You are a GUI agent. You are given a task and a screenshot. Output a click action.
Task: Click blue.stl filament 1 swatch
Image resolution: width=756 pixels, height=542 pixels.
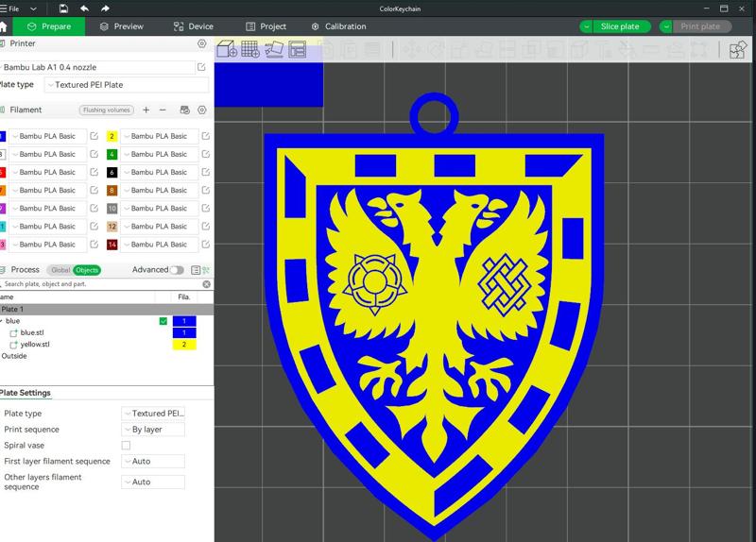coord(184,332)
